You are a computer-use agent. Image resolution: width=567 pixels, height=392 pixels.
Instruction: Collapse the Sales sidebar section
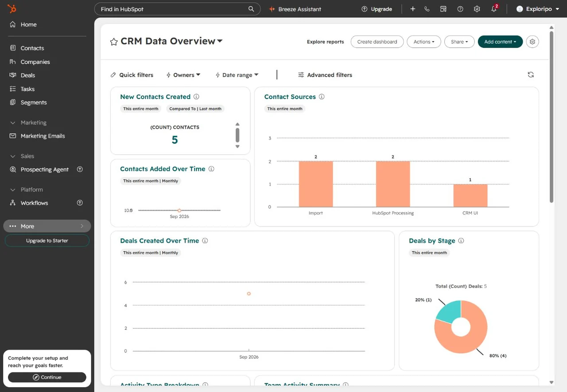click(x=12, y=156)
